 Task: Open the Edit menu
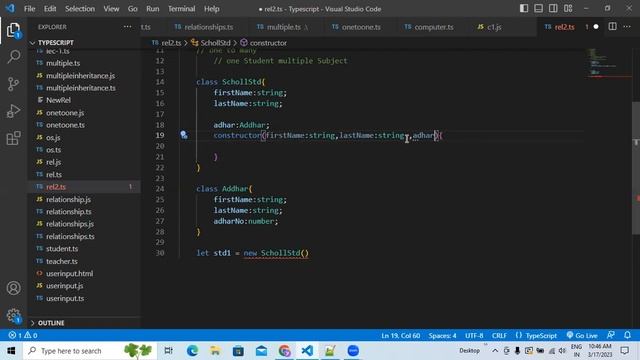tap(50, 9)
